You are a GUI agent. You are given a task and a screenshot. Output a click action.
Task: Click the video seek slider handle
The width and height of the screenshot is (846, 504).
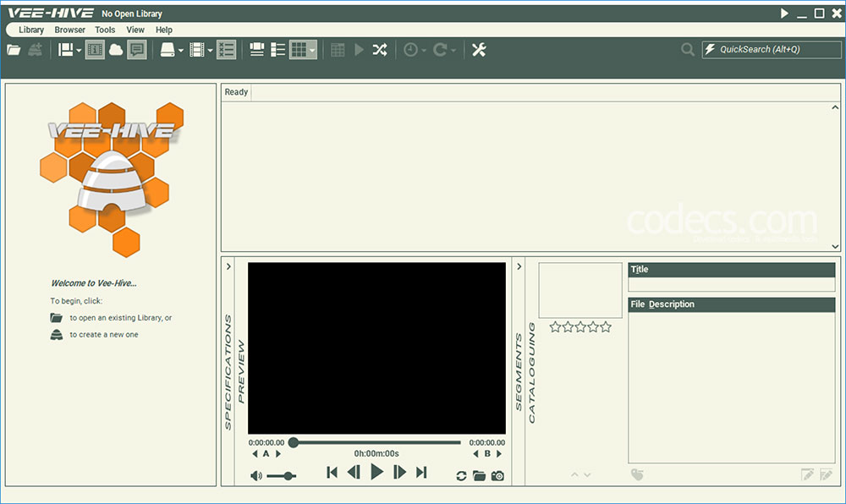click(x=294, y=442)
